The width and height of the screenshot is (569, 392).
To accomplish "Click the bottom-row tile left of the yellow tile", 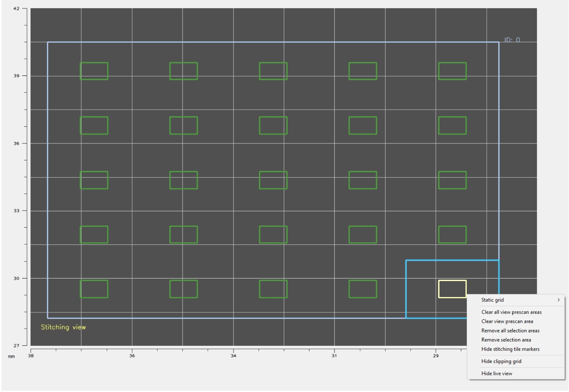I will [363, 289].
